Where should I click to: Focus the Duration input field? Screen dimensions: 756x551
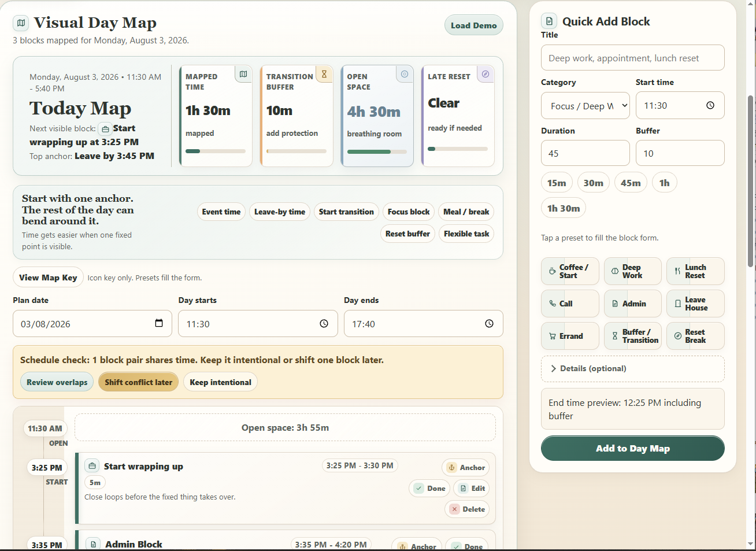[x=585, y=153]
